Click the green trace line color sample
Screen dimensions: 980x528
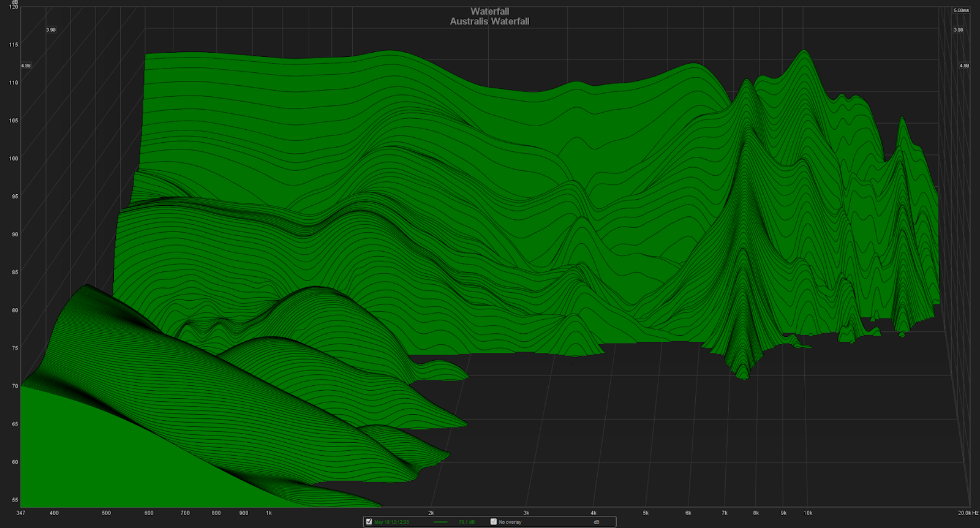click(440, 522)
